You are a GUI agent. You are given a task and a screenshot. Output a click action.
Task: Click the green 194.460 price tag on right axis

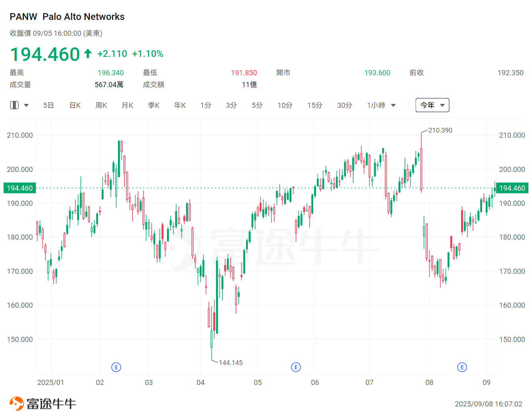point(512,188)
